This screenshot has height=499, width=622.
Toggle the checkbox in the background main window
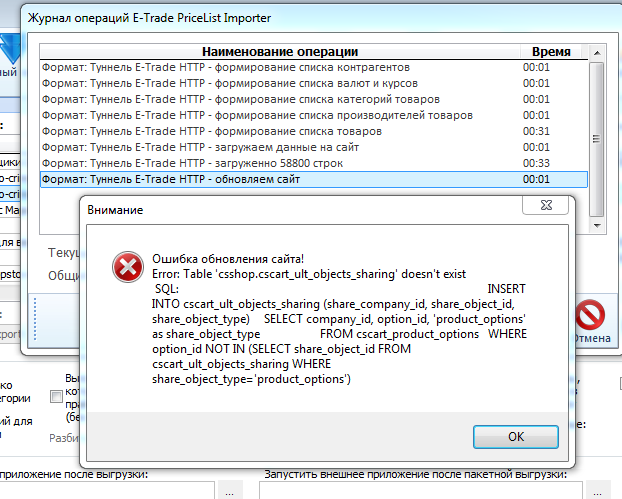pos(56,396)
